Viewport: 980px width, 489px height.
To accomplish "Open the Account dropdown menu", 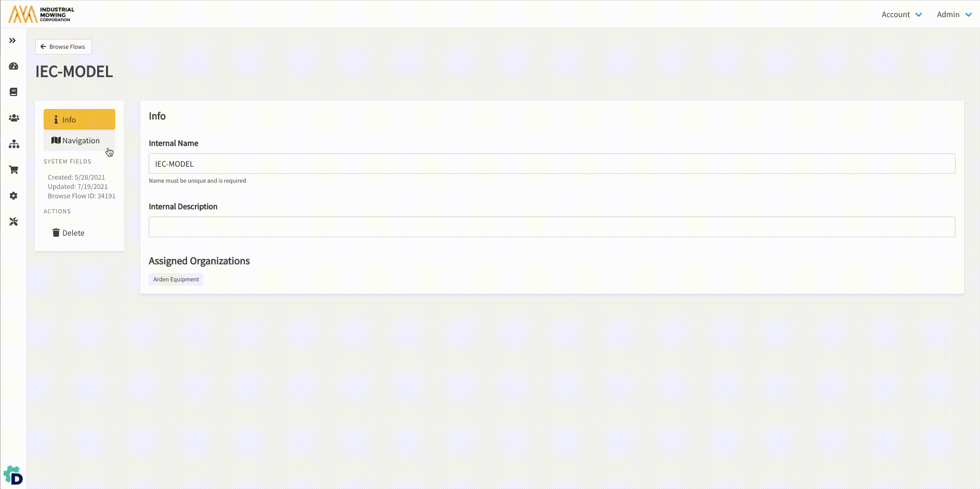I will pyautogui.click(x=902, y=15).
